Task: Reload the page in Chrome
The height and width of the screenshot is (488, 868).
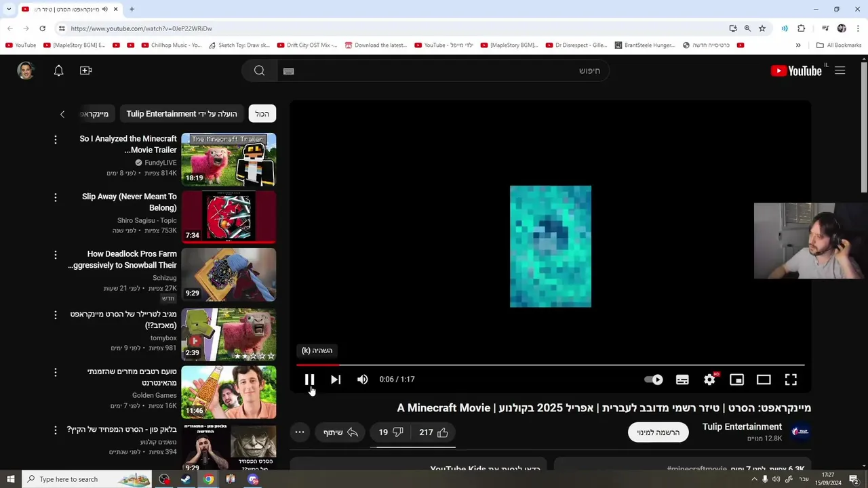Action: click(x=42, y=28)
